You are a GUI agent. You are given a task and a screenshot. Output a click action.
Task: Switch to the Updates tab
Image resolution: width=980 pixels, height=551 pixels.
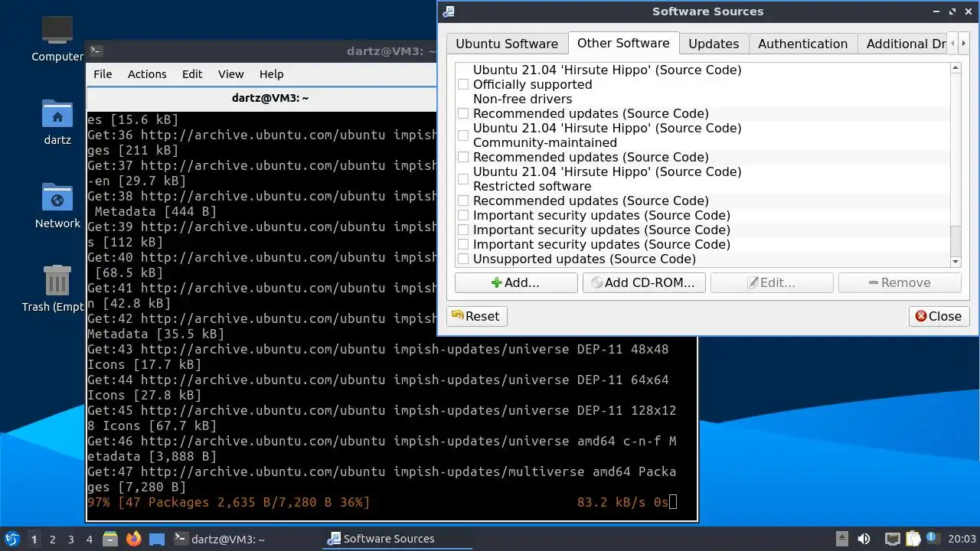(714, 44)
